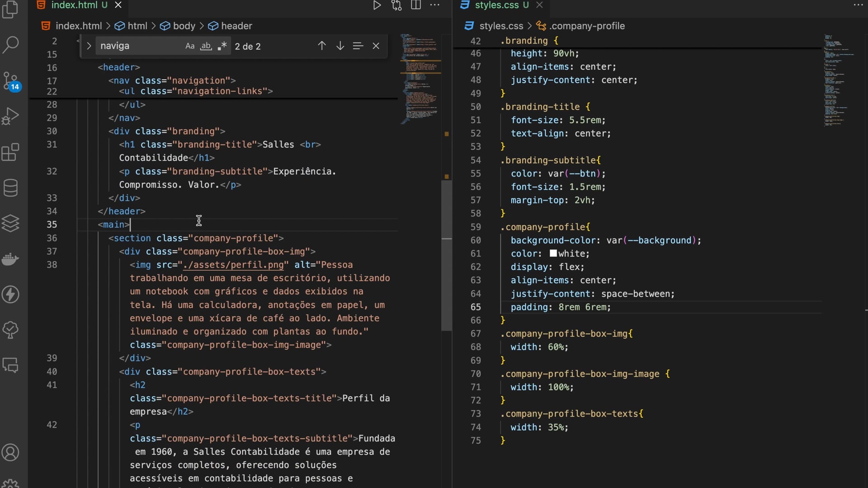
Task: Toggle Match Case in find widget
Action: point(190,46)
